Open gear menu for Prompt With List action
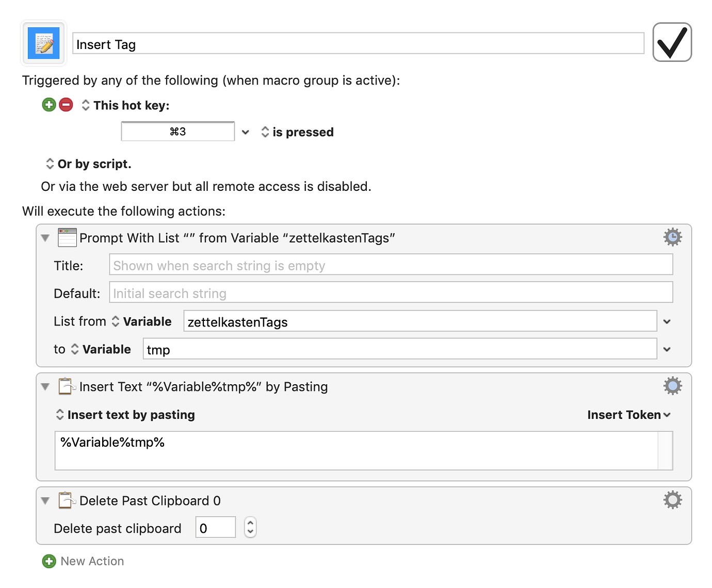 [x=672, y=237]
